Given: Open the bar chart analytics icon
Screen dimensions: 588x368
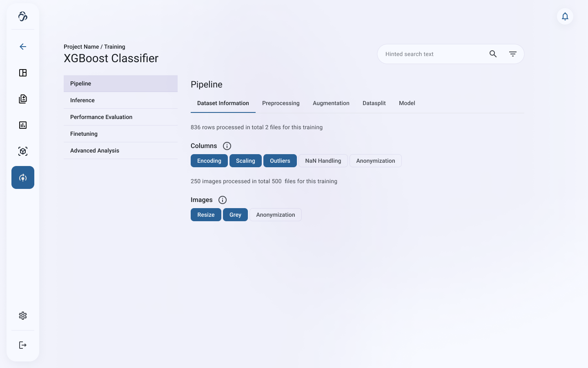Looking at the screenshot, I should pyautogui.click(x=23, y=125).
